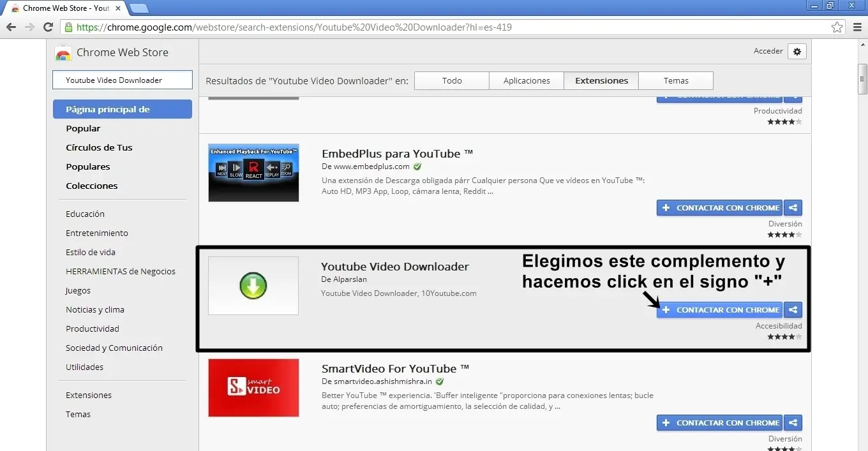Image resolution: width=868 pixels, height=451 pixels.
Task: Click the De Alparslan publisher text
Action: [344, 279]
